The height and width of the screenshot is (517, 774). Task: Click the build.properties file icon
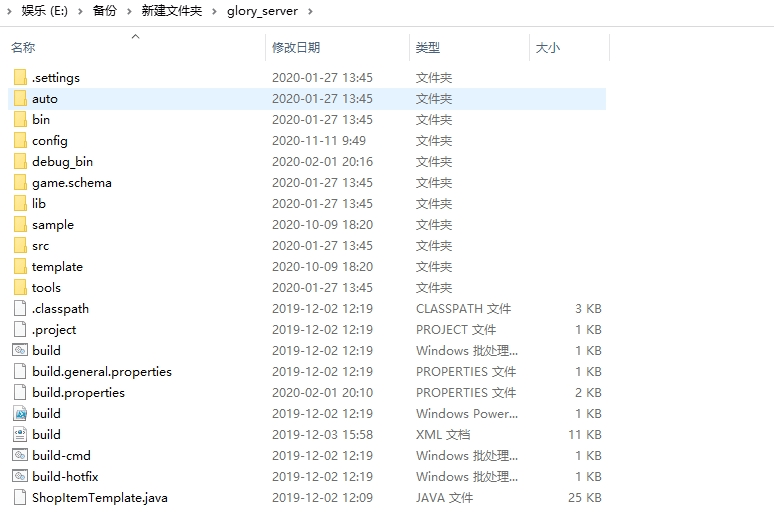coord(20,393)
